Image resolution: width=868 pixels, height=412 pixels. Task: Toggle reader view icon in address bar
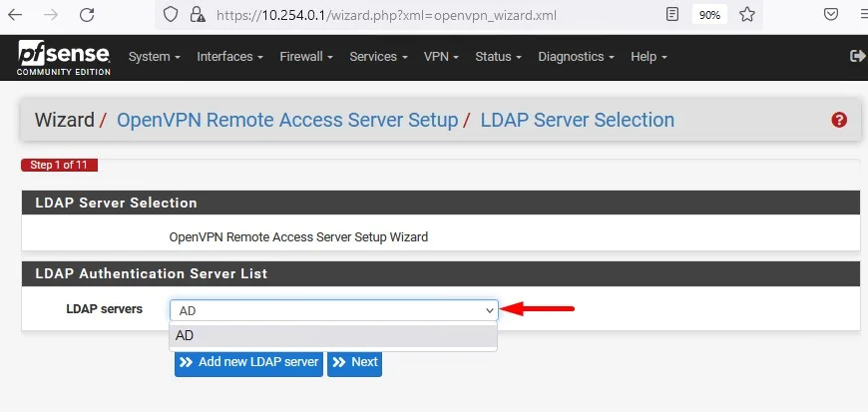[672, 14]
